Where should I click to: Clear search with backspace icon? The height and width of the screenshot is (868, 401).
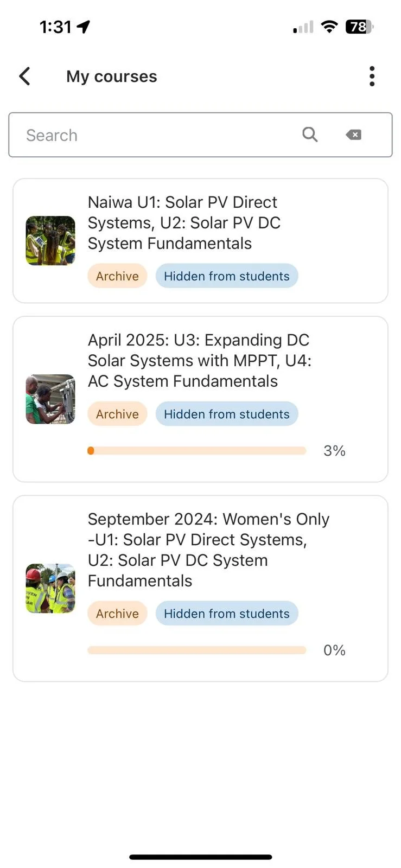click(353, 135)
